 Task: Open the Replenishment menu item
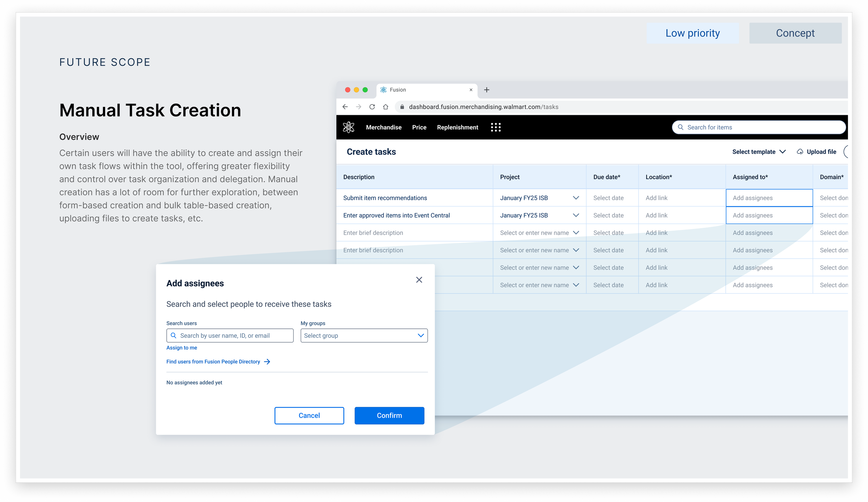[x=457, y=127]
